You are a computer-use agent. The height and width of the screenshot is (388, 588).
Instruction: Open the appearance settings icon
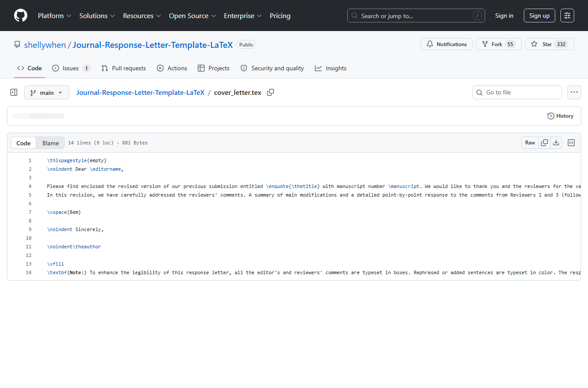(x=567, y=16)
